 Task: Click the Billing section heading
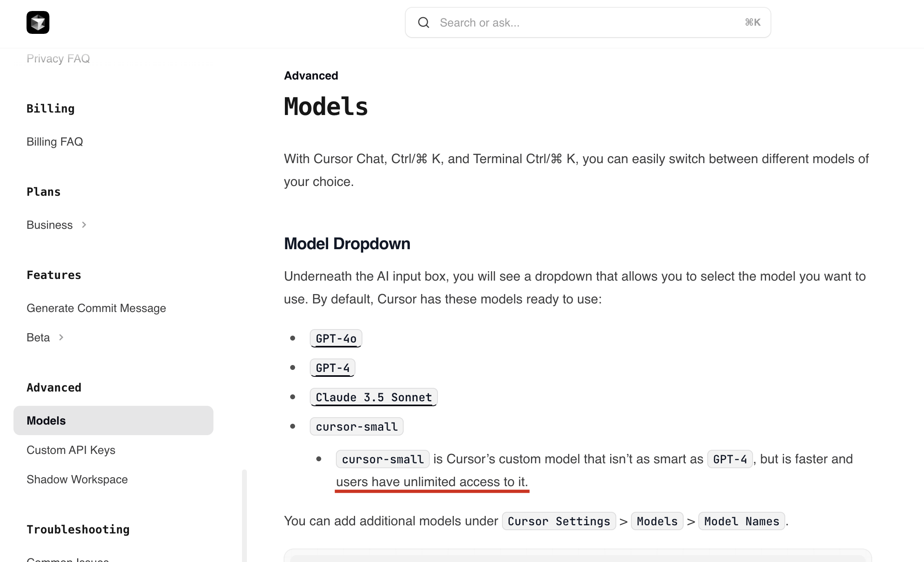[51, 108]
